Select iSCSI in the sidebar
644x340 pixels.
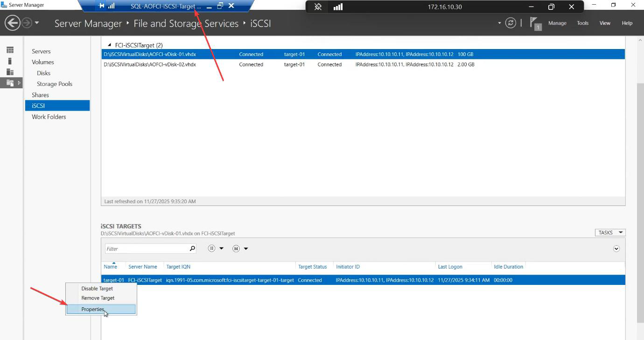57,106
